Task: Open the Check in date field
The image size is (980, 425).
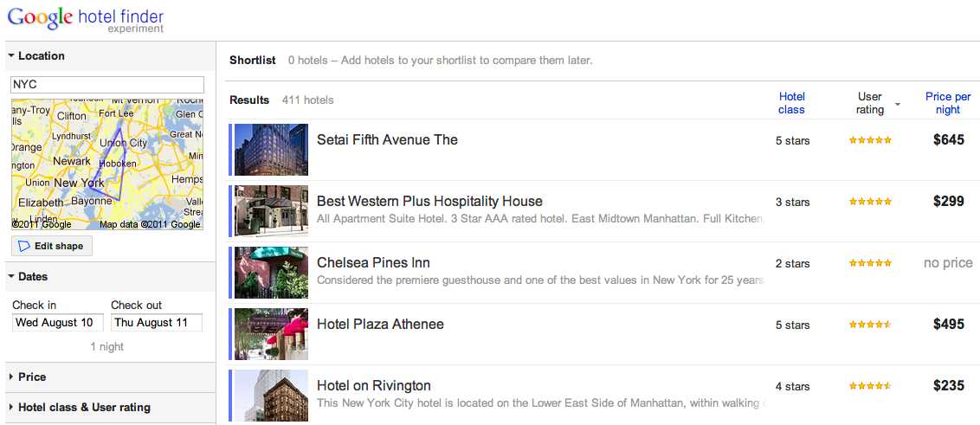Action: (x=58, y=323)
